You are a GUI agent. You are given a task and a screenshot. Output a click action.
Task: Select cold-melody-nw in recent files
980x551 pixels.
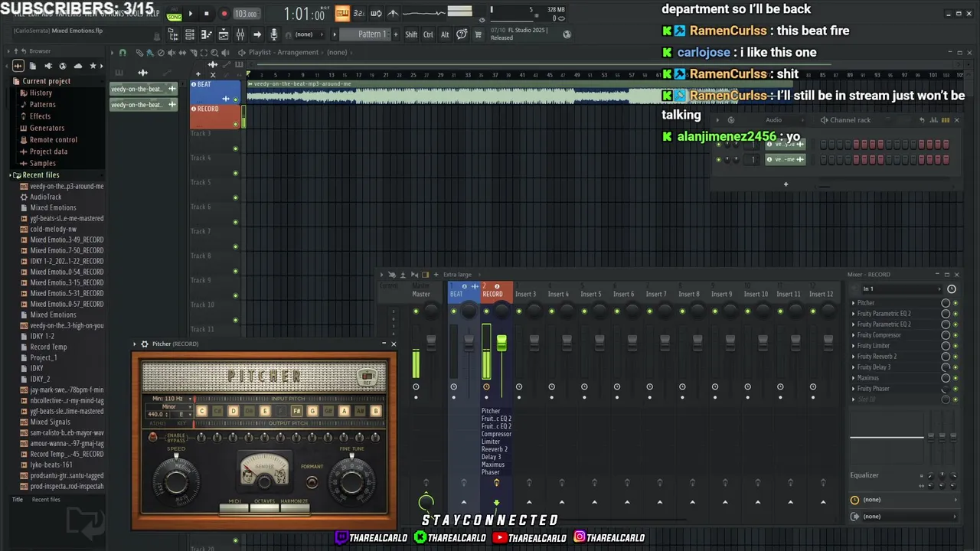[x=53, y=229]
